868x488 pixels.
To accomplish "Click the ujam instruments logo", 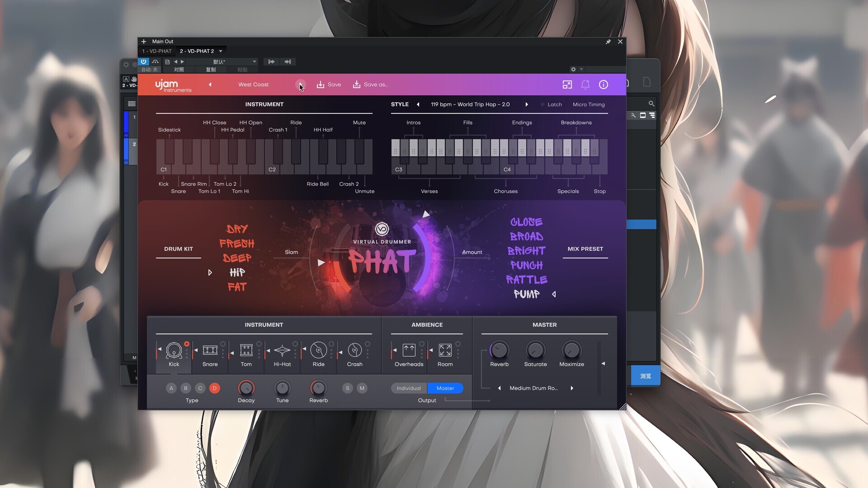I will point(173,85).
